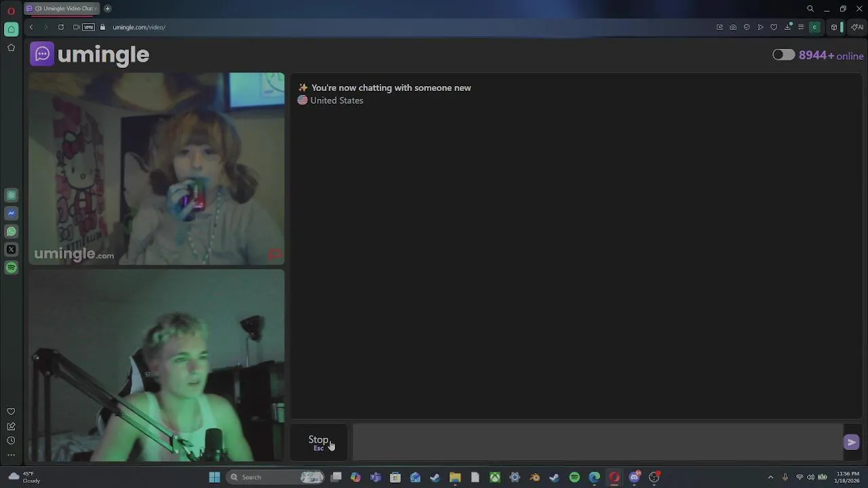This screenshot has width=868, height=488.
Task: Click your own webcam preview
Action: tap(157, 365)
